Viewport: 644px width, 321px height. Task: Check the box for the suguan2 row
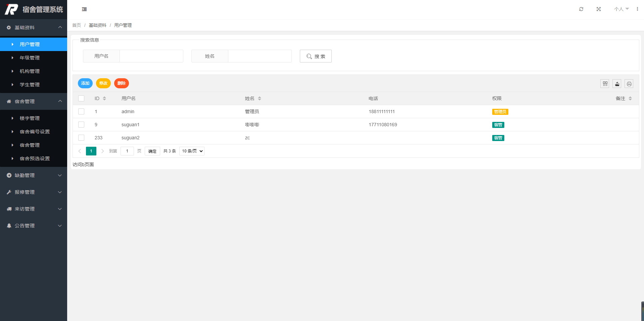point(81,138)
